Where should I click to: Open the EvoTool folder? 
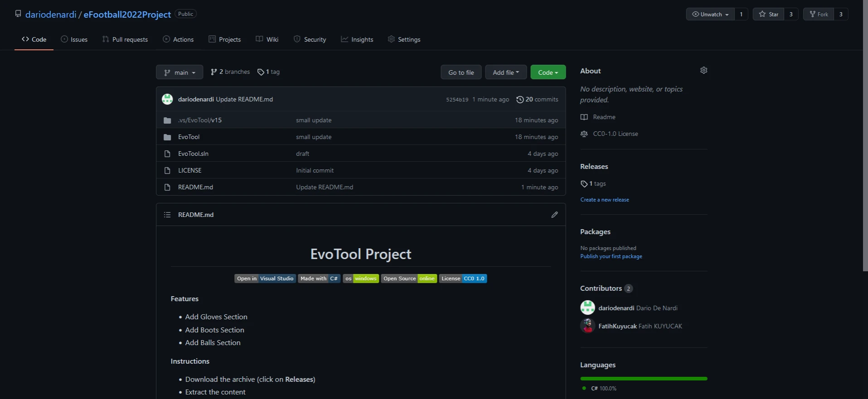click(189, 137)
